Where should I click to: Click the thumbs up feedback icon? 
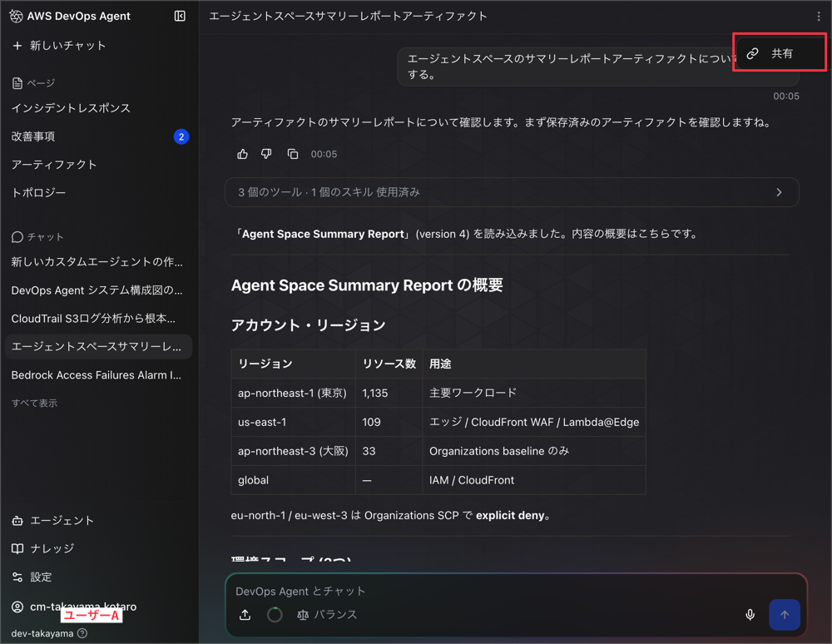pyautogui.click(x=242, y=154)
